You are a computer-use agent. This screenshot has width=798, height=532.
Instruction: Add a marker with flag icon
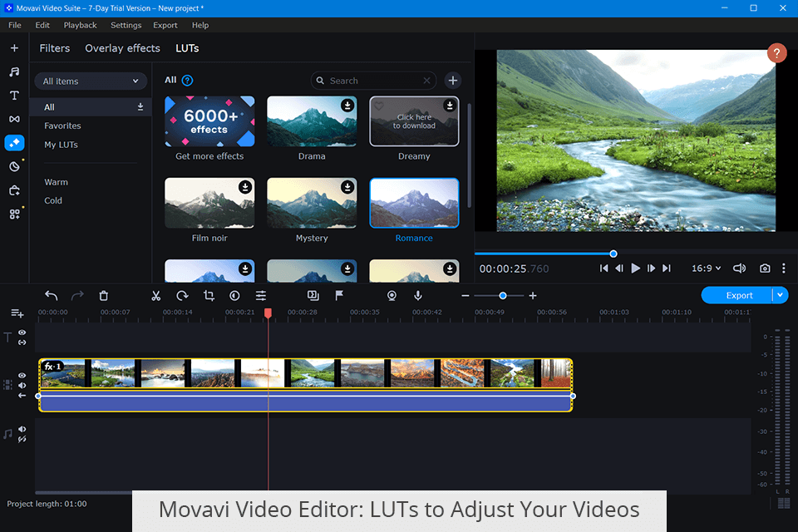click(x=339, y=295)
